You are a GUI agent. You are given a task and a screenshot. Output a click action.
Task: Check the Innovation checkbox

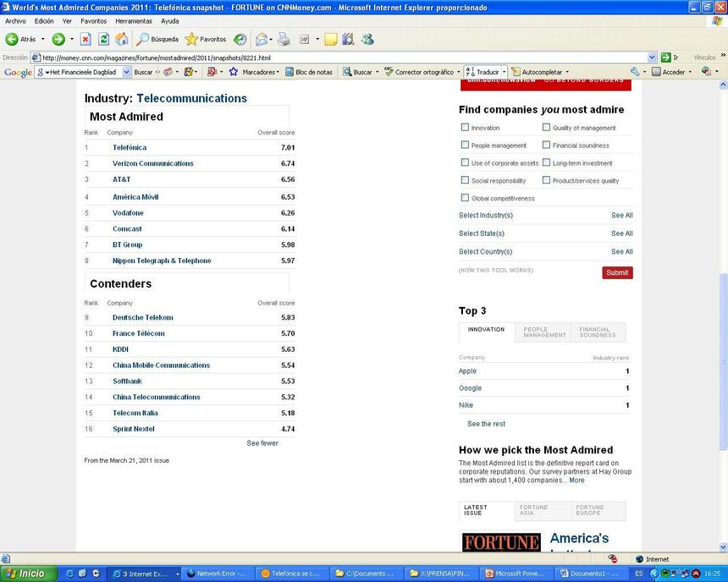(x=465, y=128)
